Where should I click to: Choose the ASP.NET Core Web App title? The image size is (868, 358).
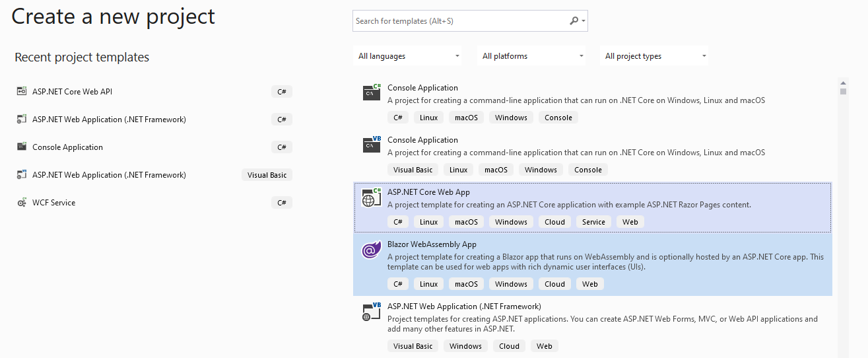pyautogui.click(x=428, y=192)
